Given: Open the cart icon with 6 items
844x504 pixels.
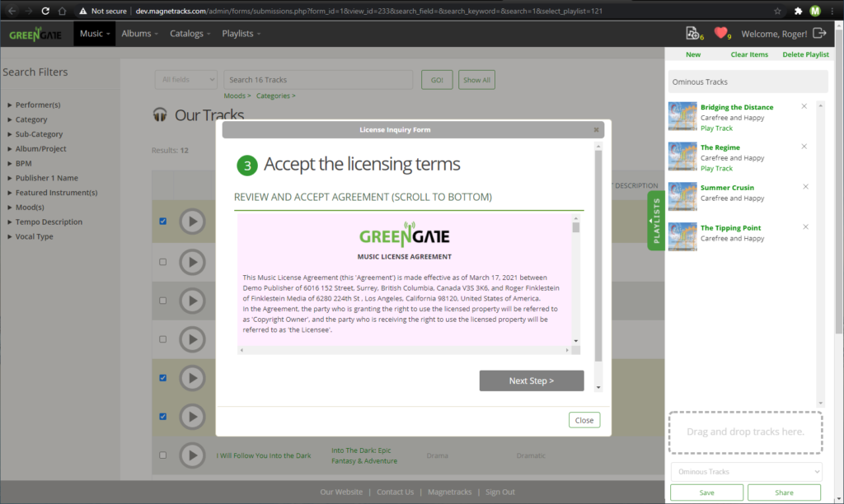Looking at the screenshot, I should click(694, 33).
